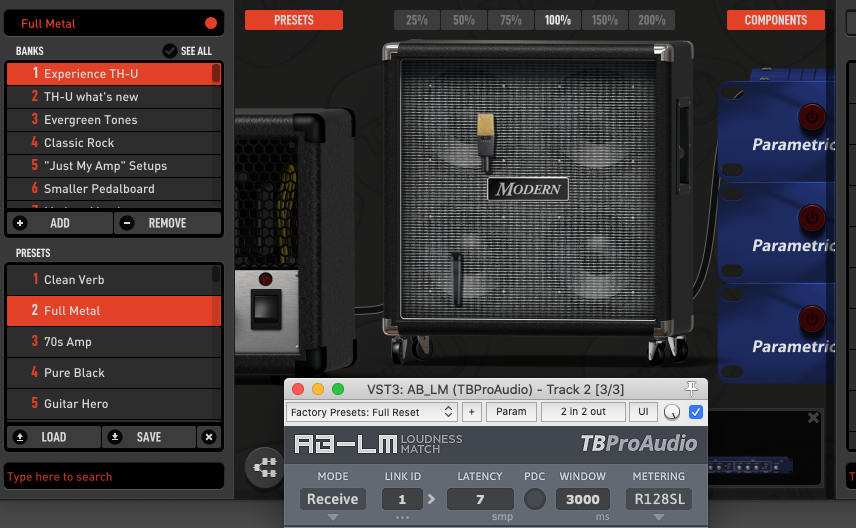Viewport: 856px width, 528px height.
Task: Click the presets list scrollbar
Action: click(216, 274)
